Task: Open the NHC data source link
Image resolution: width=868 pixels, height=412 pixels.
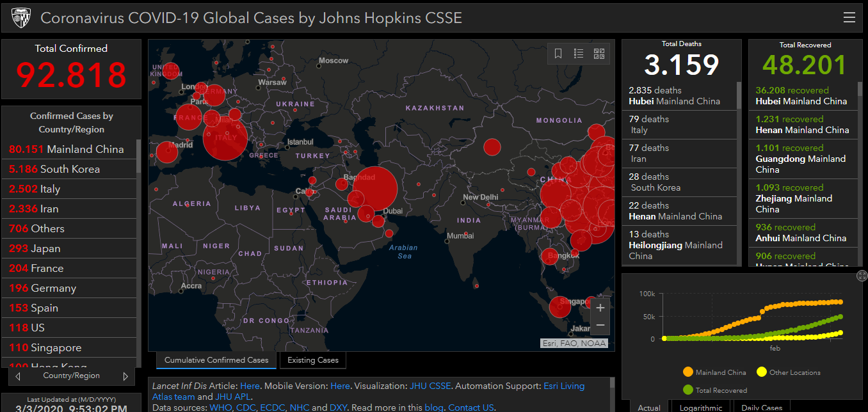Action: pyautogui.click(x=299, y=408)
